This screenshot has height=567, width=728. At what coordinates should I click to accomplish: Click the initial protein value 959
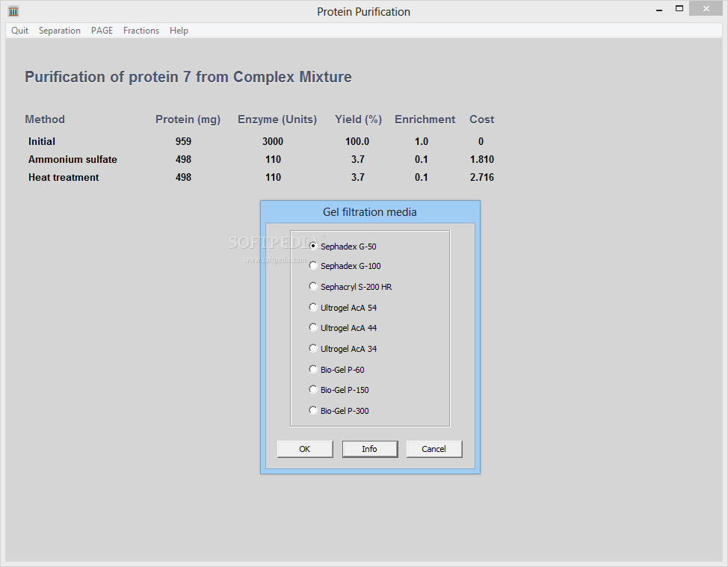pyautogui.click(x=183, y=141)
